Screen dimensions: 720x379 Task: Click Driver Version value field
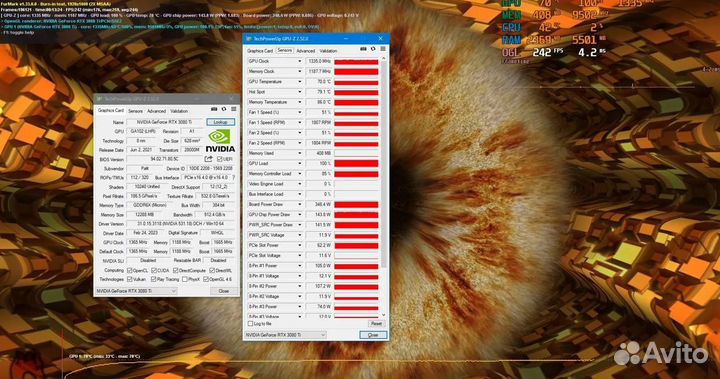[181, 224]
